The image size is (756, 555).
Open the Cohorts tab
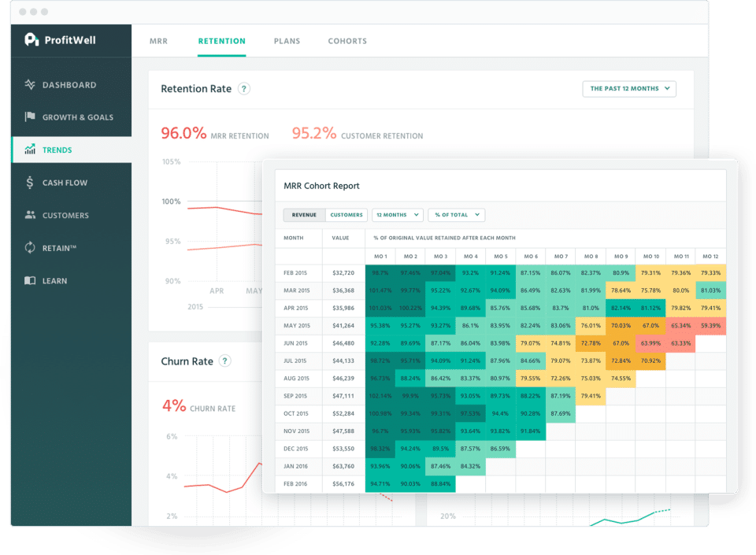pyautogui.click(x=347, y=41)
